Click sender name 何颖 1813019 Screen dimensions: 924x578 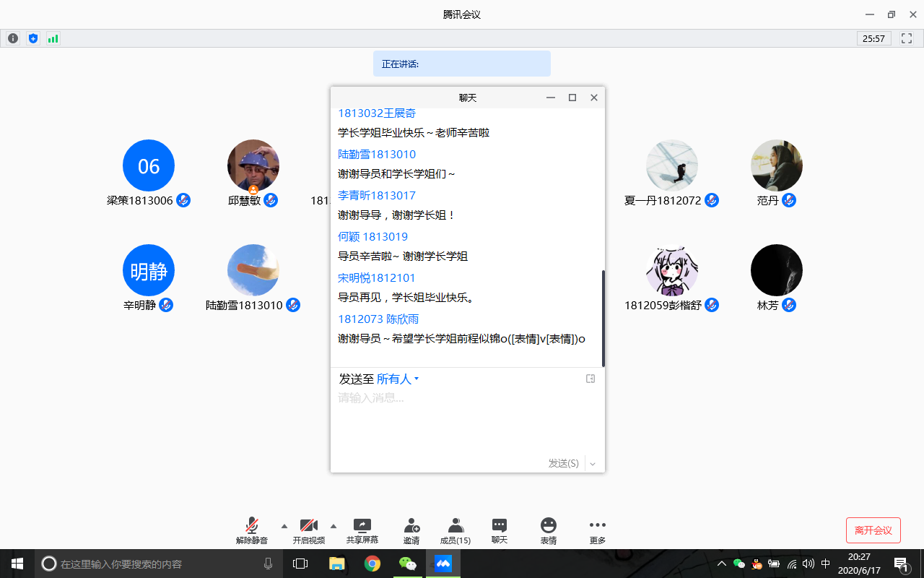[372, 236]
